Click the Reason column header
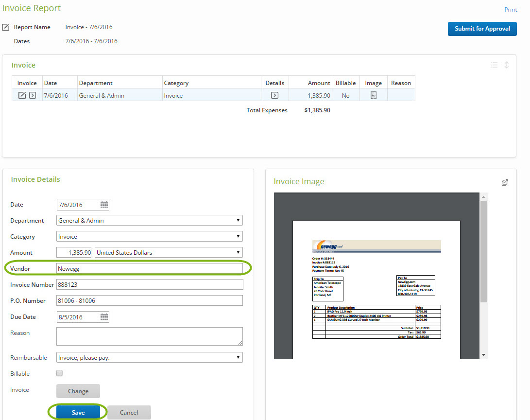 click(401, 83)
